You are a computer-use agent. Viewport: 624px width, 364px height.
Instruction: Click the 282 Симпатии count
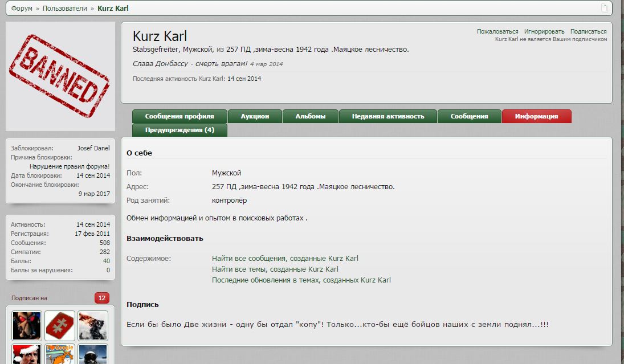[x=105, y=252]
